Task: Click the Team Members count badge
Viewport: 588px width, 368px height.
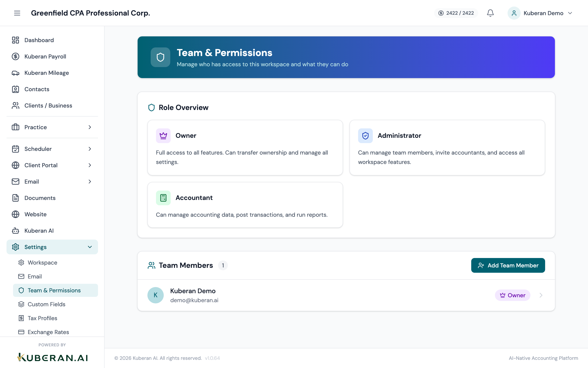Action: tap(223, 265)
